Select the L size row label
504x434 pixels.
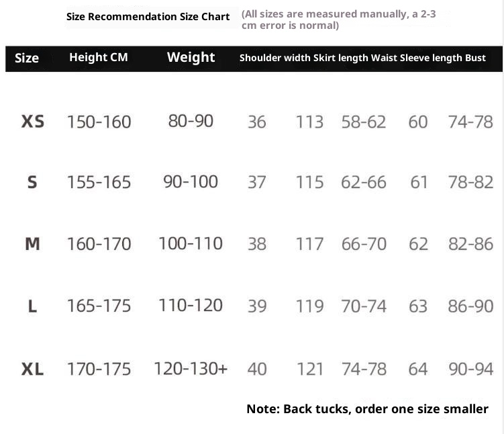pyautogui.click(x=32, y=306)
